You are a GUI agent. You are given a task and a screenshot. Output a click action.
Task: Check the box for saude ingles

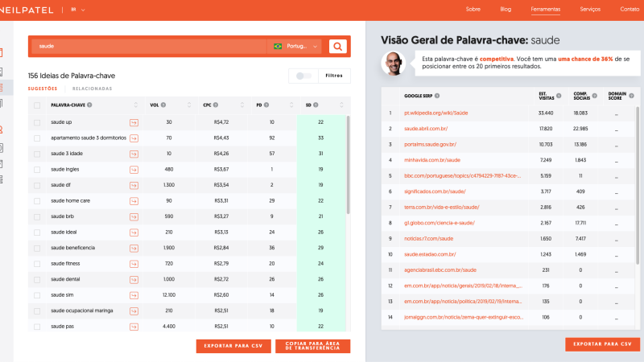click(x=37, y=170)
